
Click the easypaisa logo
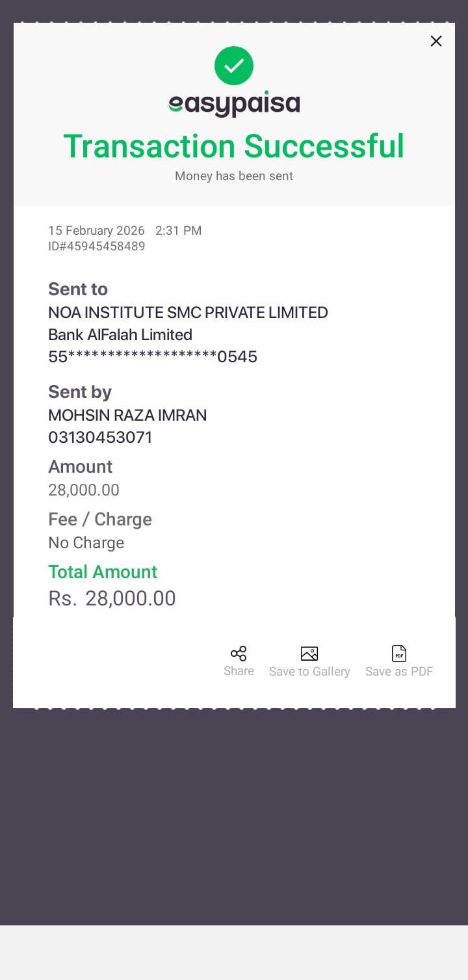234,104
